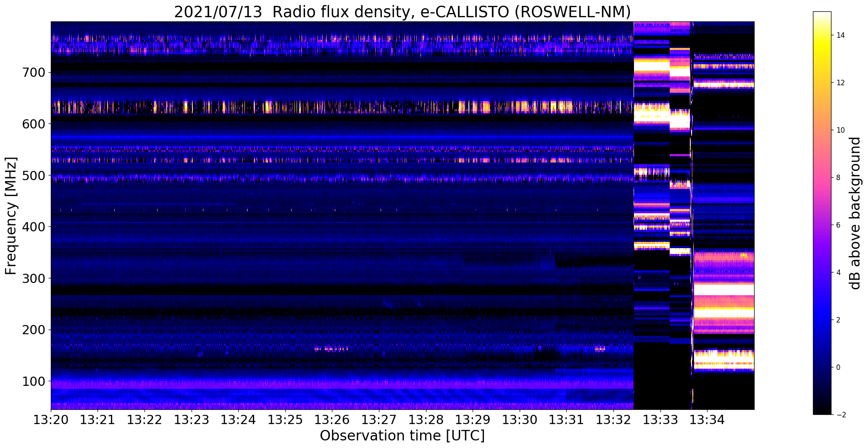Click the 13:30 time tick label
The image size is (868, 448).
coord(520,419)
